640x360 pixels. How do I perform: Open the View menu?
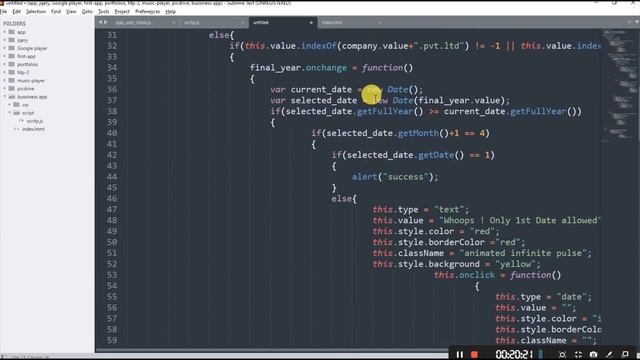[x=71, y=11]
